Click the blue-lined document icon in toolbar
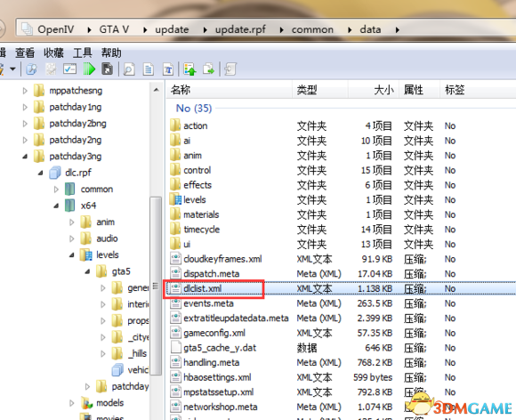 click(149, 69)
